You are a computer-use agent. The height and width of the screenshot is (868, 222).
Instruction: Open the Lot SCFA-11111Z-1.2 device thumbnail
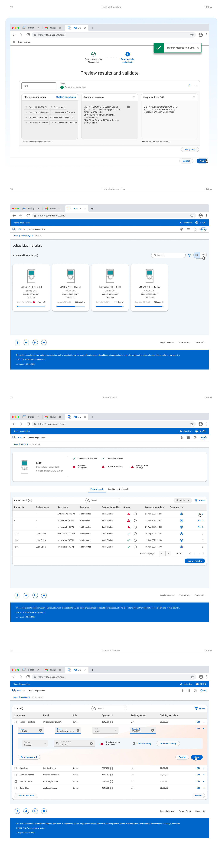click(110, 276)
